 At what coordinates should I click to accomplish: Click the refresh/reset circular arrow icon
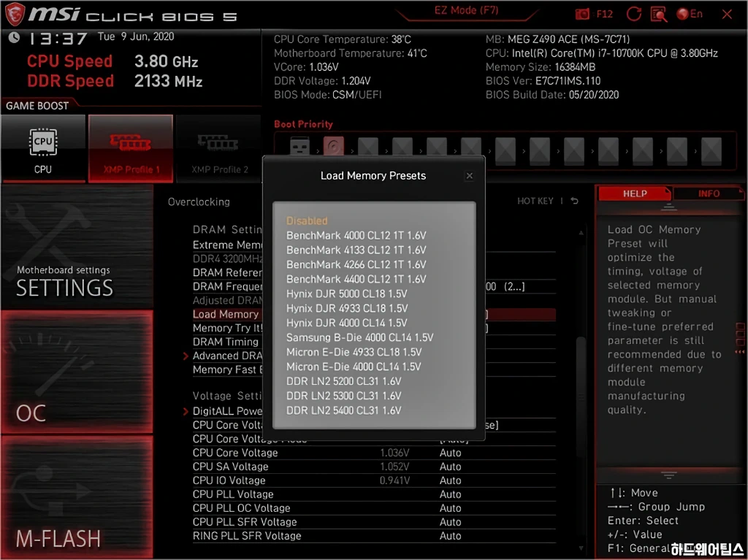click(633, 15)
